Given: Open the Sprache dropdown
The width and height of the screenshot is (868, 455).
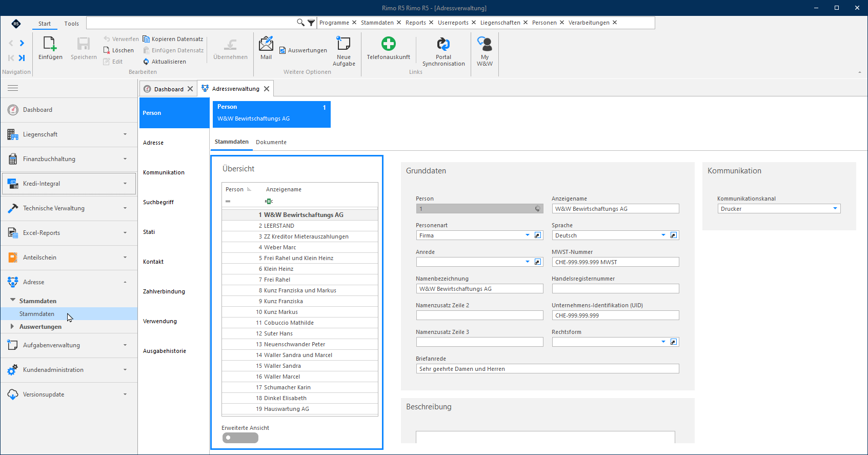Looking at the screenshot, I should tap(663, 235).
